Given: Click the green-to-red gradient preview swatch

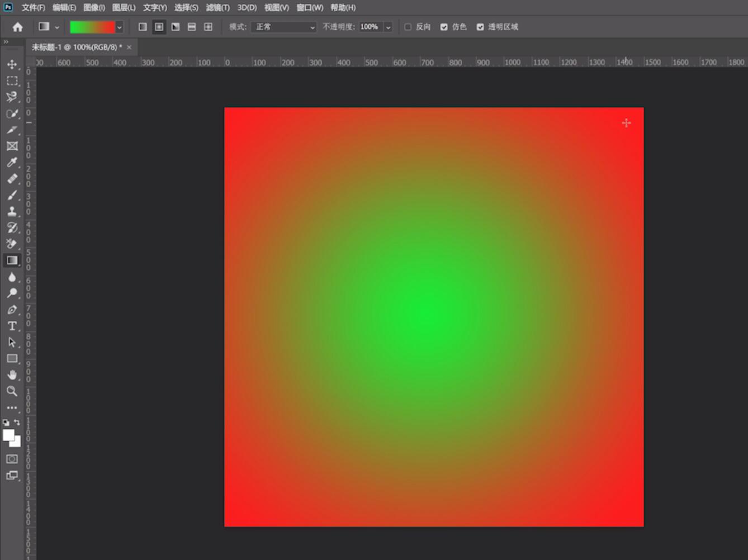Looking at the screenshot, I should (92, 27).
